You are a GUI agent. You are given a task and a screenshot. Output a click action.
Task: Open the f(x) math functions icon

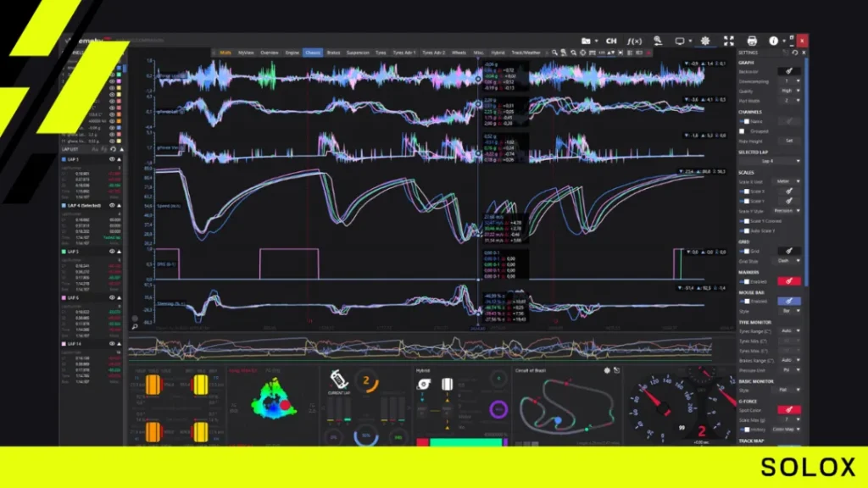(634, 41)
